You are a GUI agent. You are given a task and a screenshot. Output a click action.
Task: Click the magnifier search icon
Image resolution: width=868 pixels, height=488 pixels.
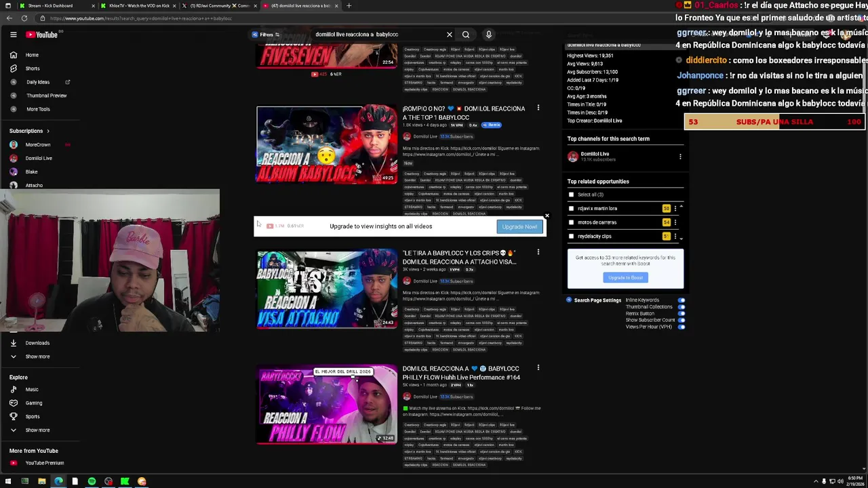click(x=466, y=35)
